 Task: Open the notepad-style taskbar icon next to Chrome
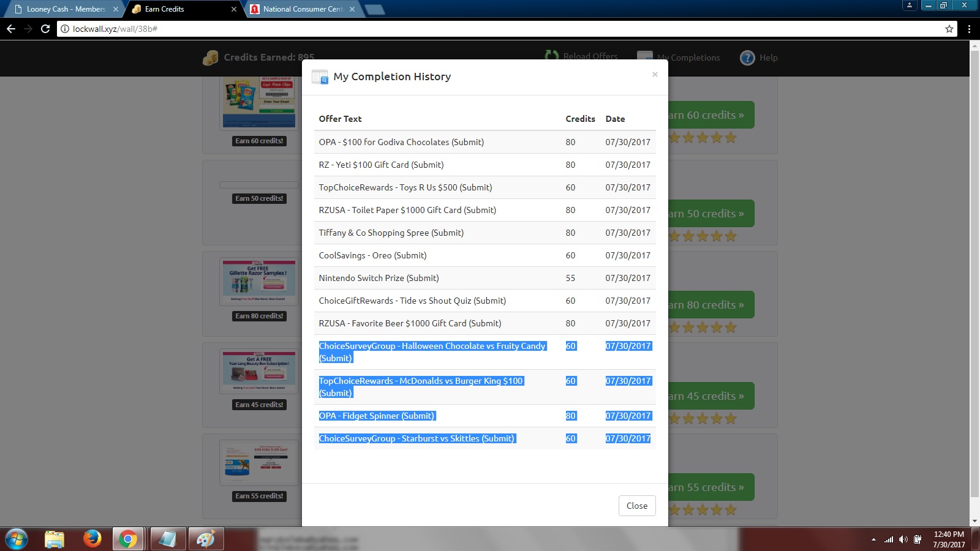[167, 539]
